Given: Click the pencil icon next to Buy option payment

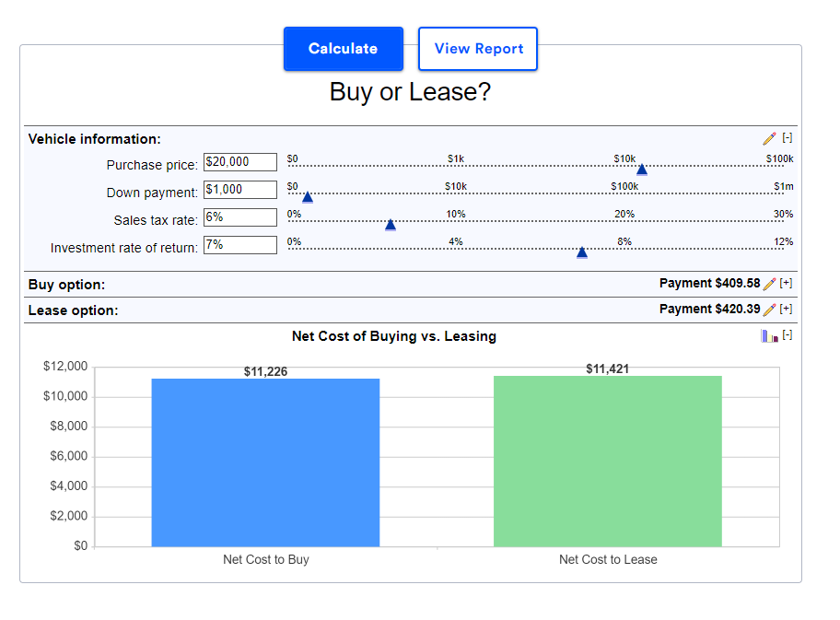Looking at the screenshot, I should [x=769, y=284].
